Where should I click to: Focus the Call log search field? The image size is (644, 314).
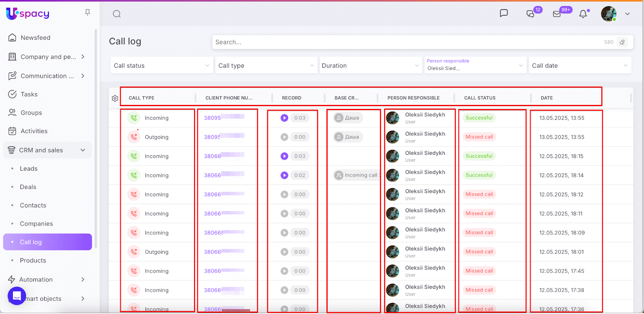407,42
